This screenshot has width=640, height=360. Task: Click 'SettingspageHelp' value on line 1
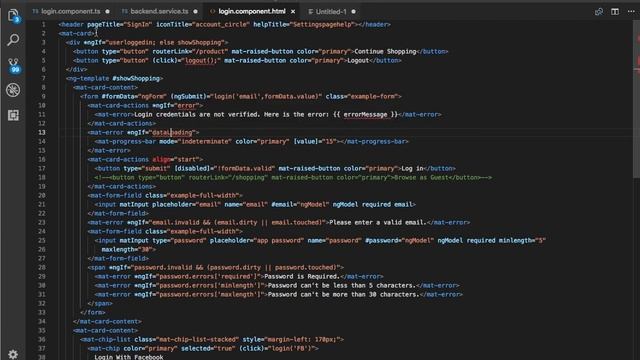tap(322, 24)
